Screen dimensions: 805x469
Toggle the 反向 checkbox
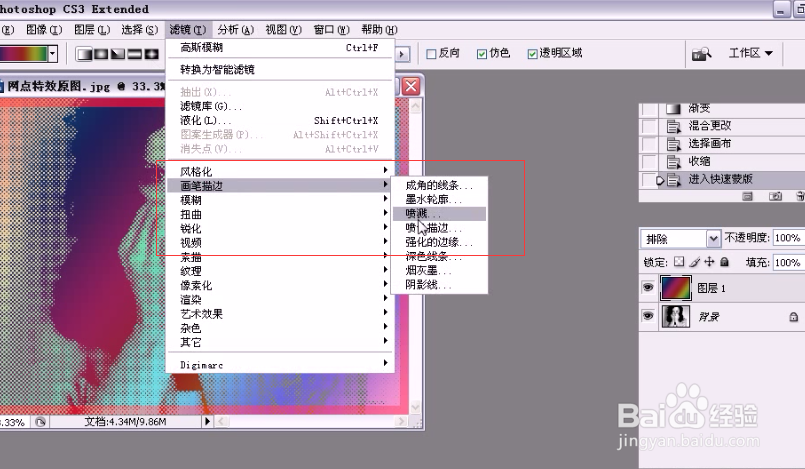pyautogui.click(x=431, y=54)
